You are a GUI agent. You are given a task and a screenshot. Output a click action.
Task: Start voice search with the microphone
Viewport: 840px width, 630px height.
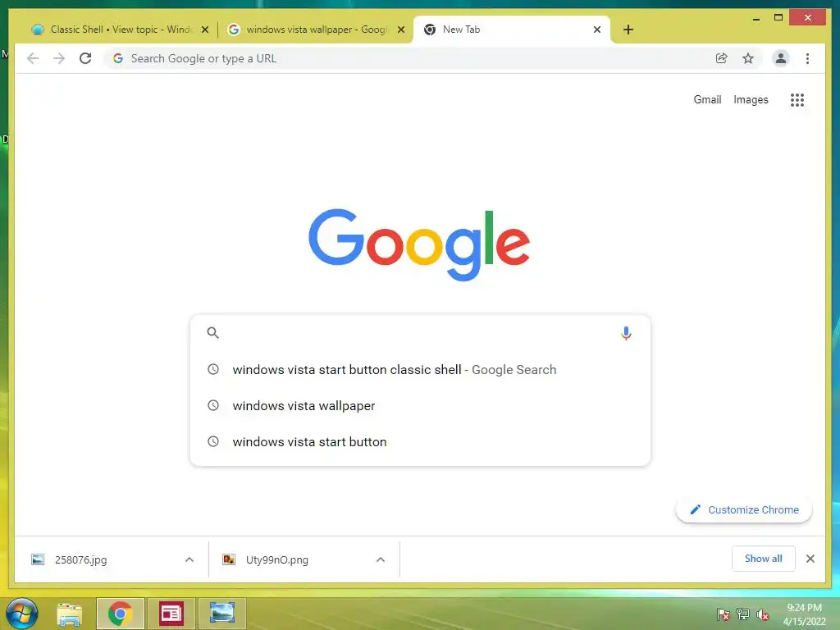coord(626,333)
